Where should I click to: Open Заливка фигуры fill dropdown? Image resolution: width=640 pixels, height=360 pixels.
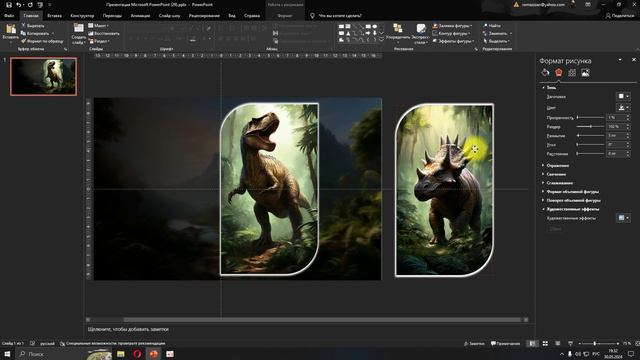(x=453, y=25)
